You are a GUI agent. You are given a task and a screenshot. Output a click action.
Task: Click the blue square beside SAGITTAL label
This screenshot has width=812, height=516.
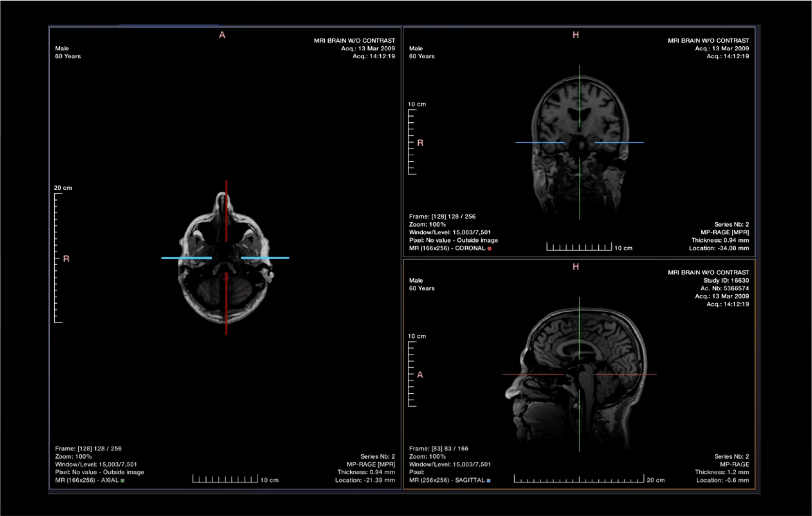[x=490, y=480]
